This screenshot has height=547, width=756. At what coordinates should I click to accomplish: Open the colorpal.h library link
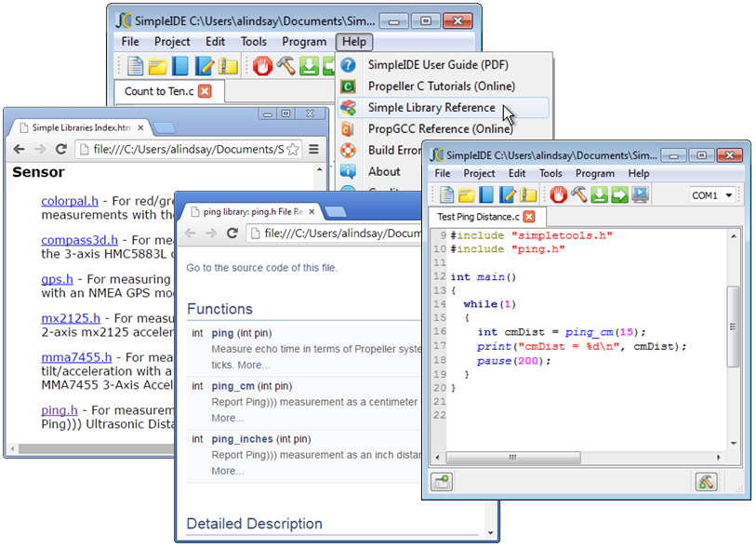(70, 201)
